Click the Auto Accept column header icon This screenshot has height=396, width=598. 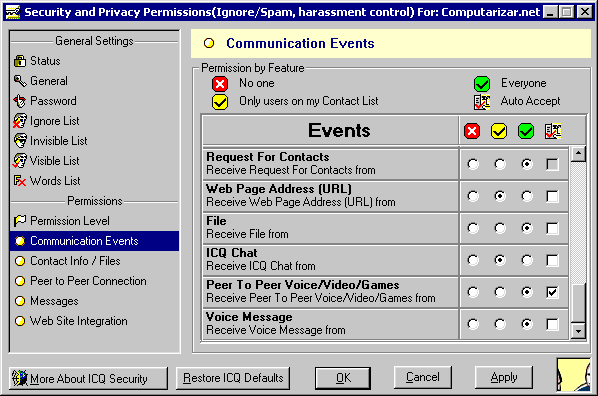(553, 131)
